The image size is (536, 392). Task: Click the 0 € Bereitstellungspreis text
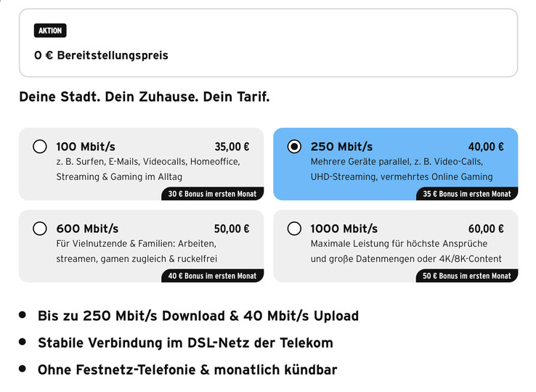click(101, 55)
